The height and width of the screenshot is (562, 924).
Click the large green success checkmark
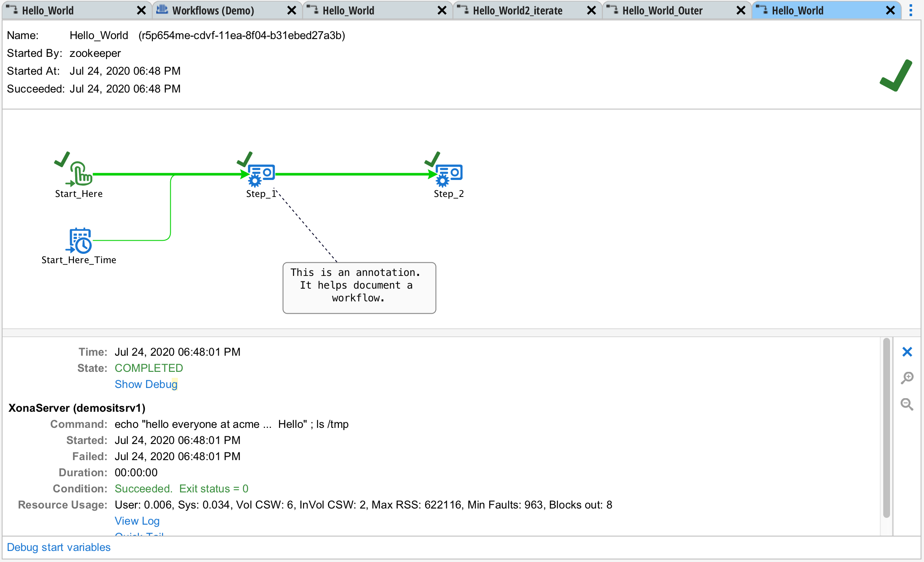(895, 76)
